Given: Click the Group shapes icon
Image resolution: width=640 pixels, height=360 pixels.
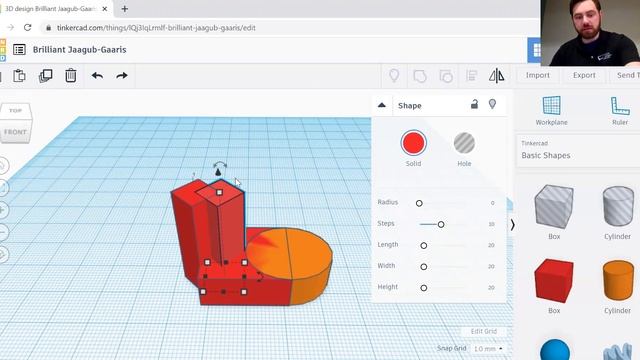Looking at the screenshot, I should [420, 76].
